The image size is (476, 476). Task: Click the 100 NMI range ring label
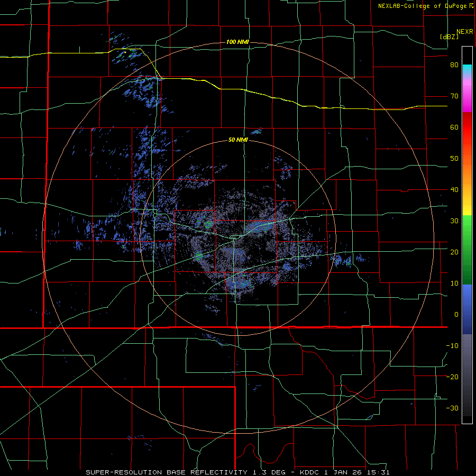tap(237, 42)
